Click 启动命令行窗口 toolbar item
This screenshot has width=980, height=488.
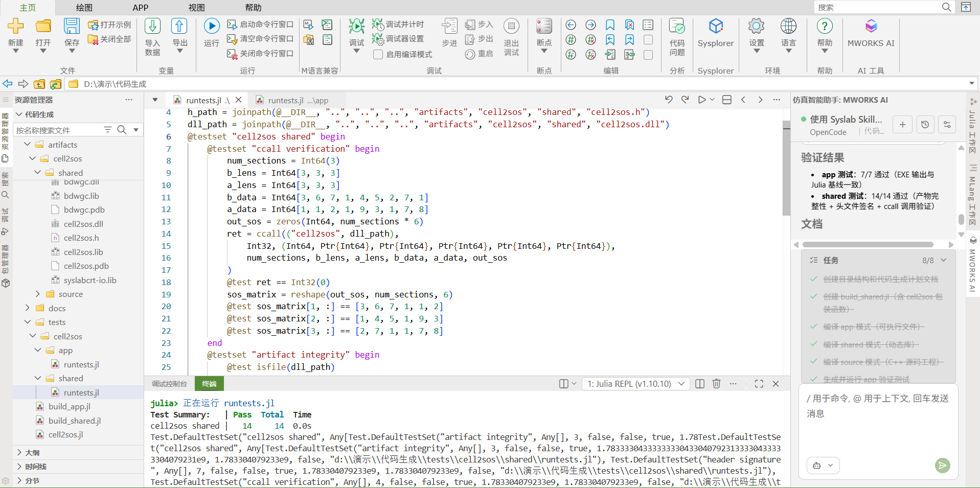260,25
